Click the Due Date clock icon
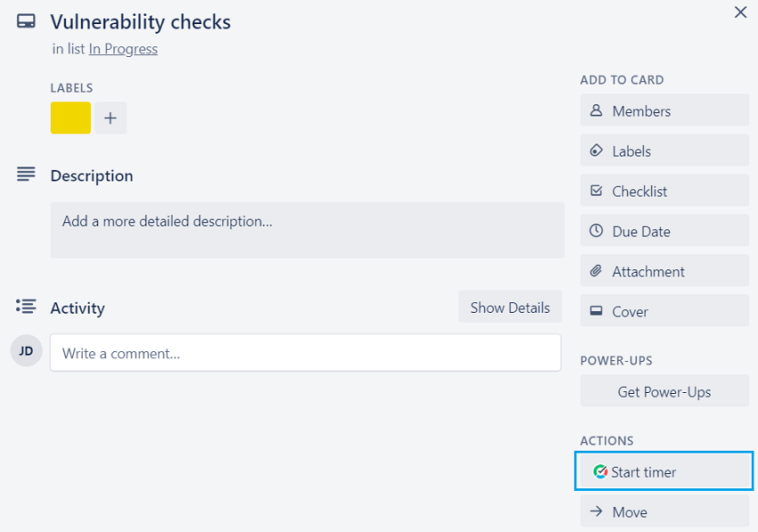The image size is (758, 532). (597, 231)
